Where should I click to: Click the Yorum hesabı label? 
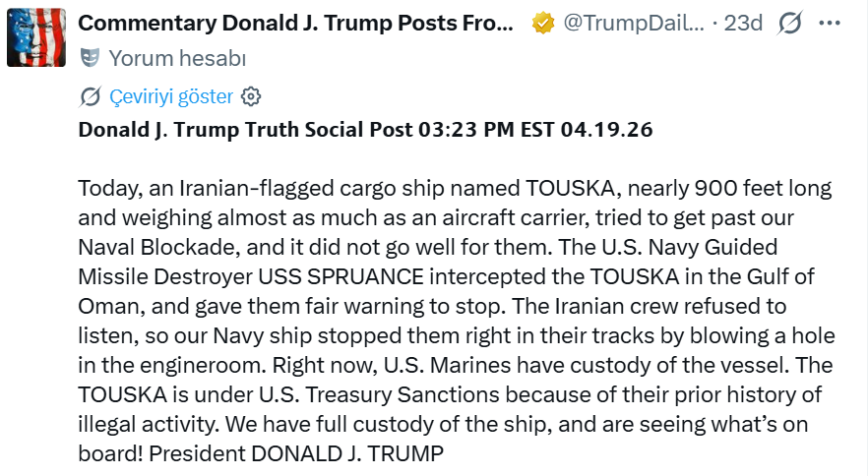point(177,59)
